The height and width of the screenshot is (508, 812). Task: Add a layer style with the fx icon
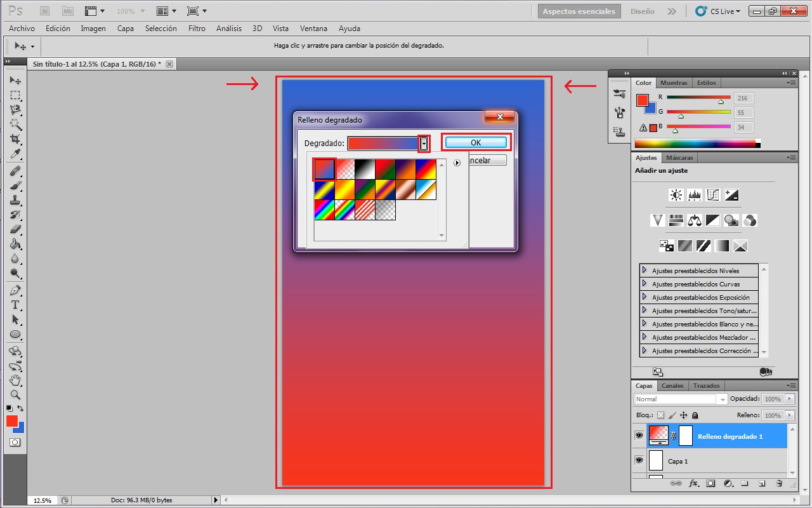click(x=694, y=483)
